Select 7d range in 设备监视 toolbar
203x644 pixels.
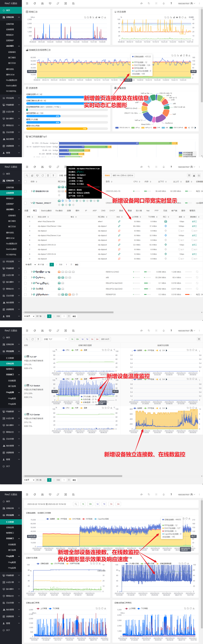[x=87, y=339]
